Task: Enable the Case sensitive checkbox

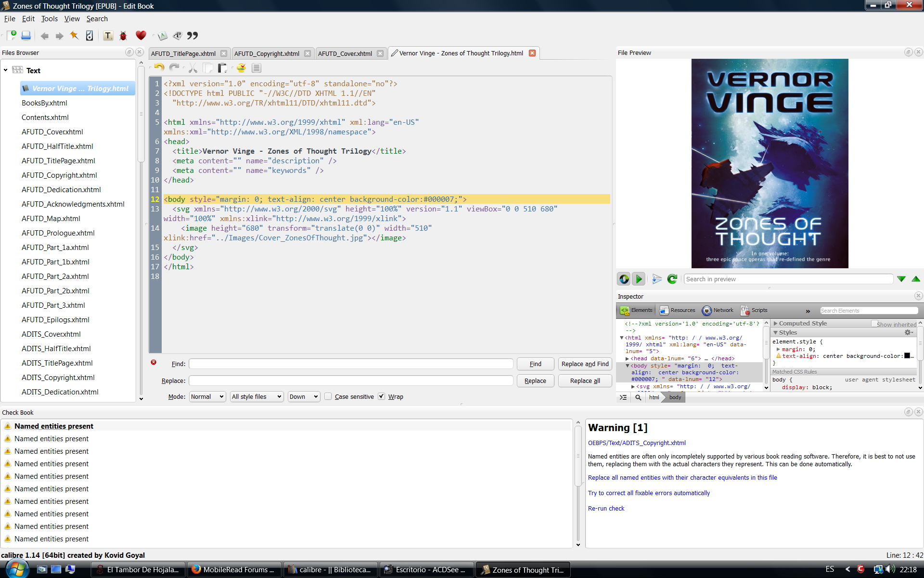Action: [x=328, y=396]
